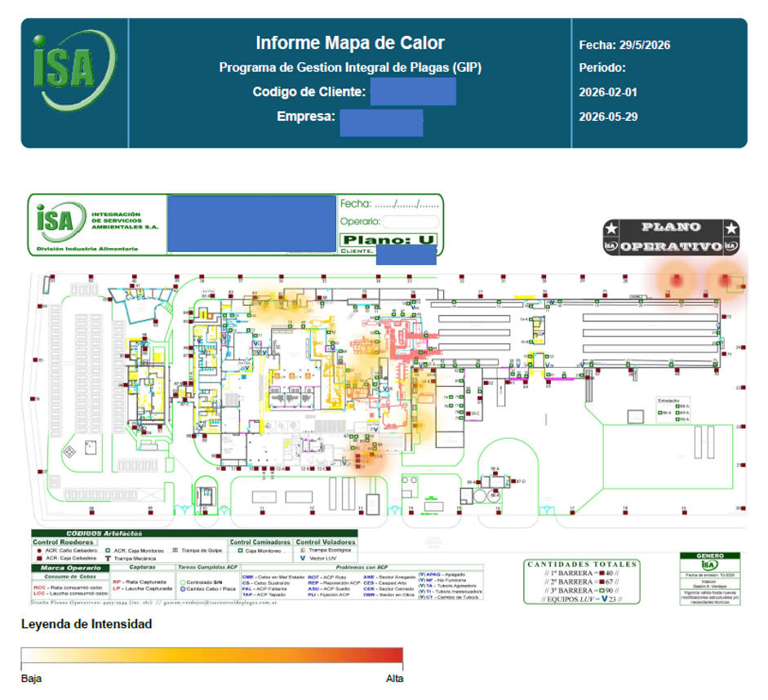Click the Operario input field

point(411,222)
